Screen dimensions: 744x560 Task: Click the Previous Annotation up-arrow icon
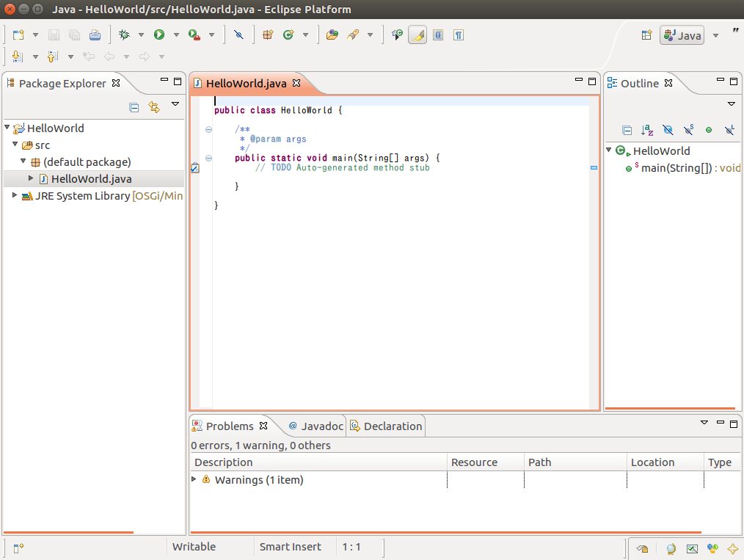click(53, 57)
